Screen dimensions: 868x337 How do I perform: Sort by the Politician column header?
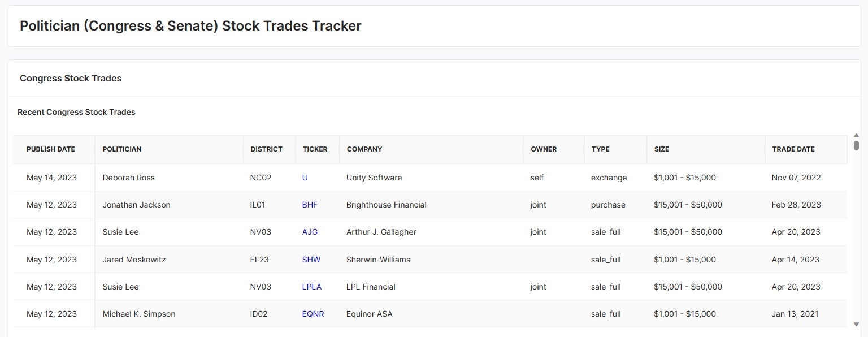(169, 149)
